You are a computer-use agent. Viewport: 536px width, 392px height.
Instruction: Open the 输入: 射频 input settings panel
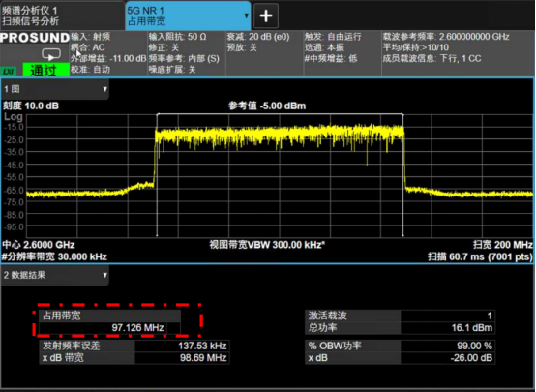point(108,53)
